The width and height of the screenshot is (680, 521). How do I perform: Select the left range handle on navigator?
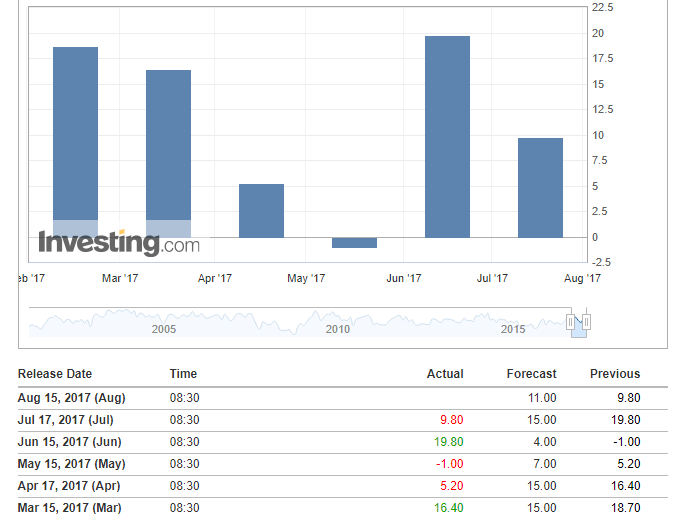[x=570, y=322]
